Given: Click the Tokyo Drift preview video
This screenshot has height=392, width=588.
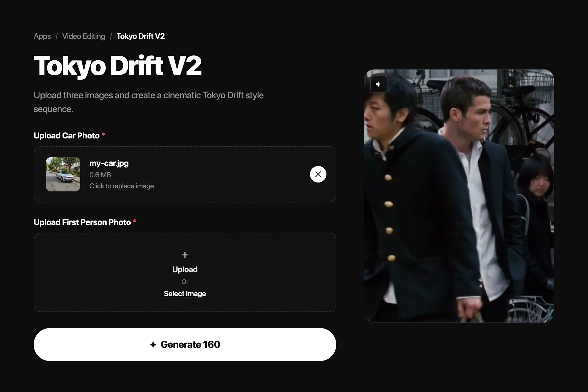Looking at the screenshot, I should click(x=459, y=196).
